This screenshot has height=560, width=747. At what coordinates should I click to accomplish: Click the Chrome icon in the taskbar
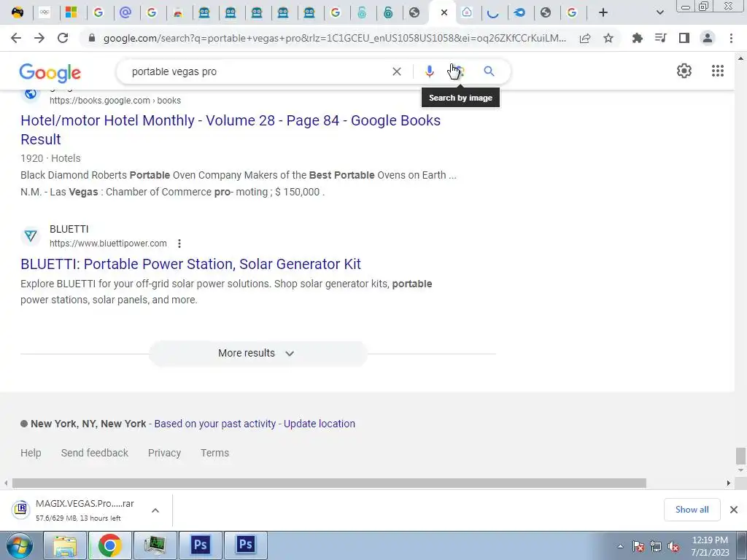click(109, 545)
